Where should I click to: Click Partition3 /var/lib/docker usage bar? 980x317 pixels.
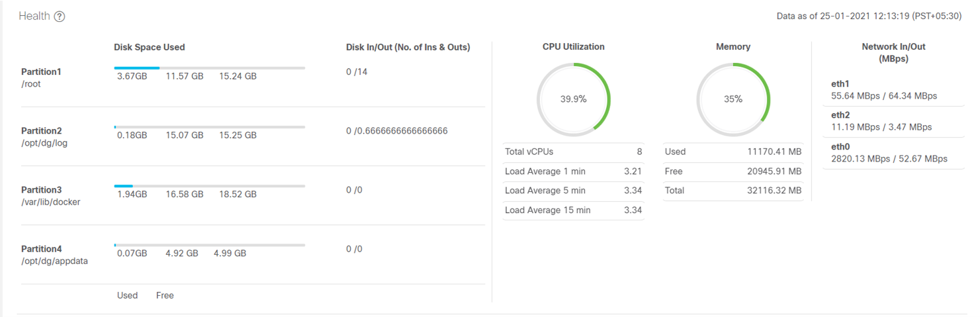[209, 186]
